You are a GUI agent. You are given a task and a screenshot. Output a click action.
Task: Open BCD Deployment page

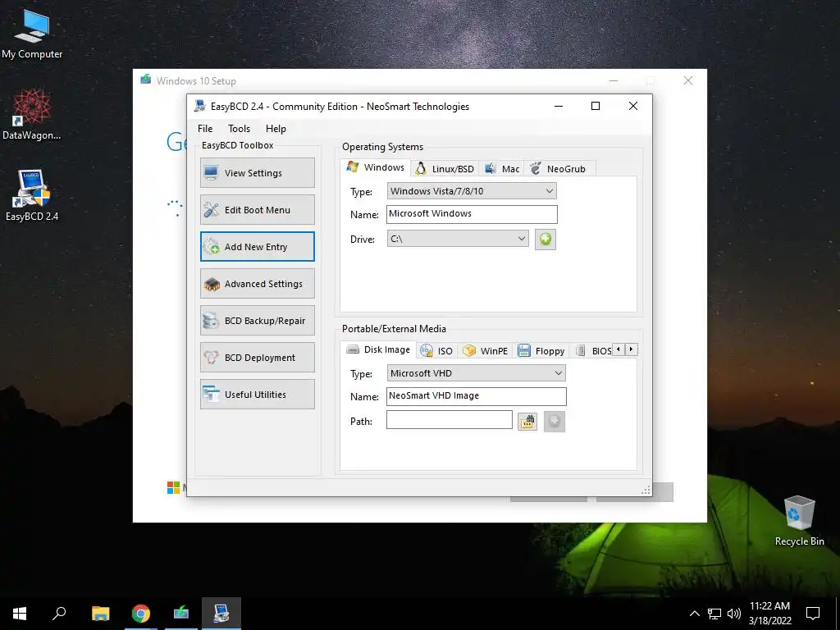(257, 358)
